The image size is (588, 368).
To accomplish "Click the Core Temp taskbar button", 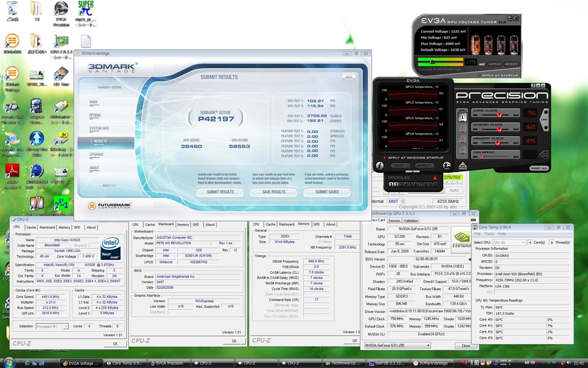I will 124,363.
